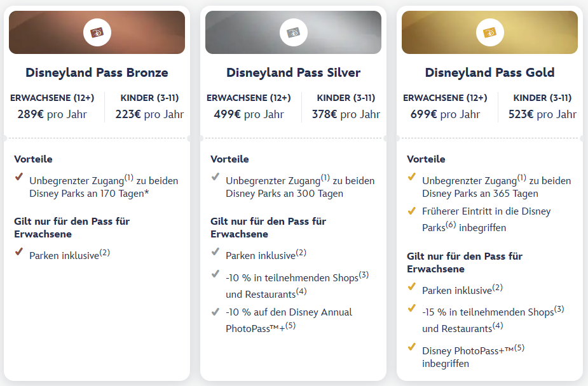
Task: Click the Bronze pass ticket icon
Action: pos(97,32)
